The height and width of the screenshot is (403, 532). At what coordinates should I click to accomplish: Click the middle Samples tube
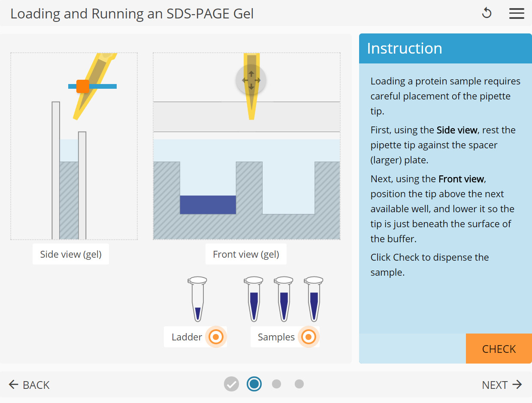[x=284, y=299]
